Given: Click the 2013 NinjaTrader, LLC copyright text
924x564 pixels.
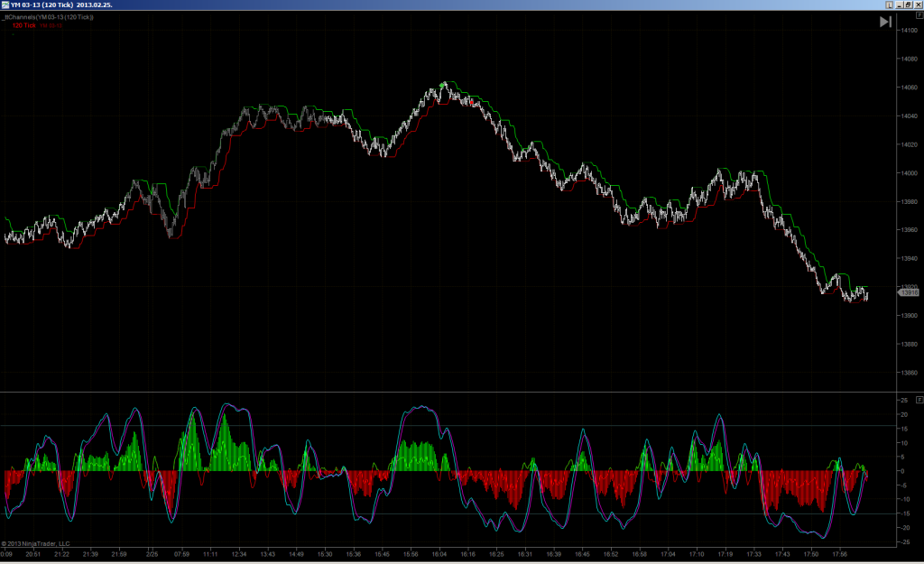Looking at the screenshot, I should click(36, 544).
